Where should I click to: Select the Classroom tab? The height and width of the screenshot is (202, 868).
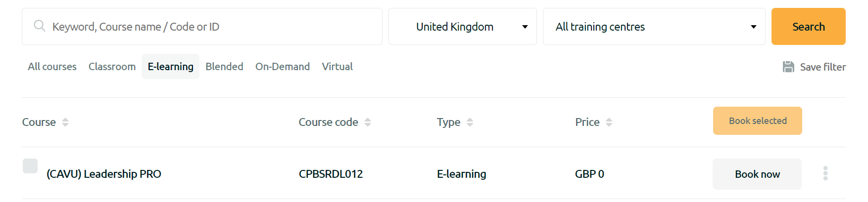[112, 67]
